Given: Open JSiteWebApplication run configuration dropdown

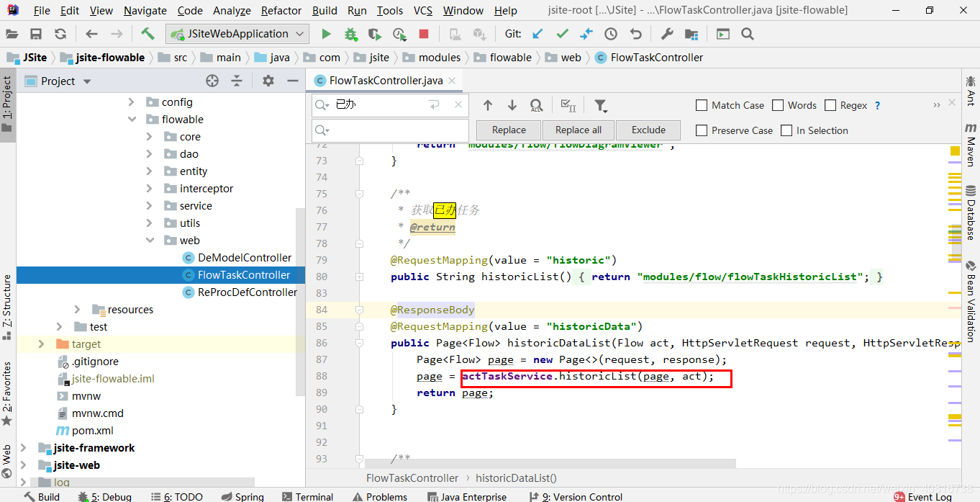Looking at the screenshot, I should click(237, 34).
